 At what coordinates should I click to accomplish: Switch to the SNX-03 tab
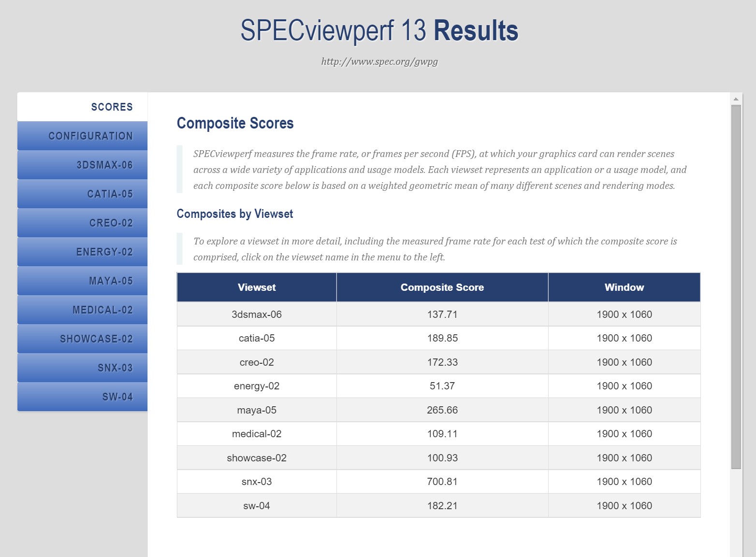point(82,368)
